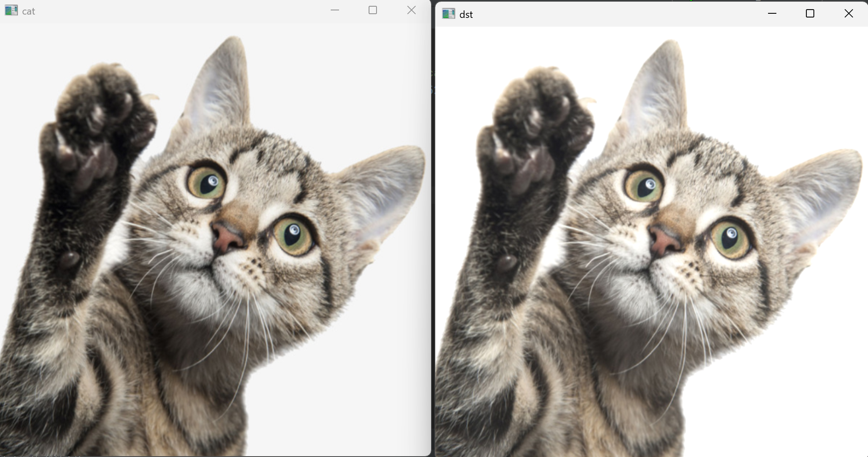
Task: Click the cat window's title bar icon
Action: point(11,10)
